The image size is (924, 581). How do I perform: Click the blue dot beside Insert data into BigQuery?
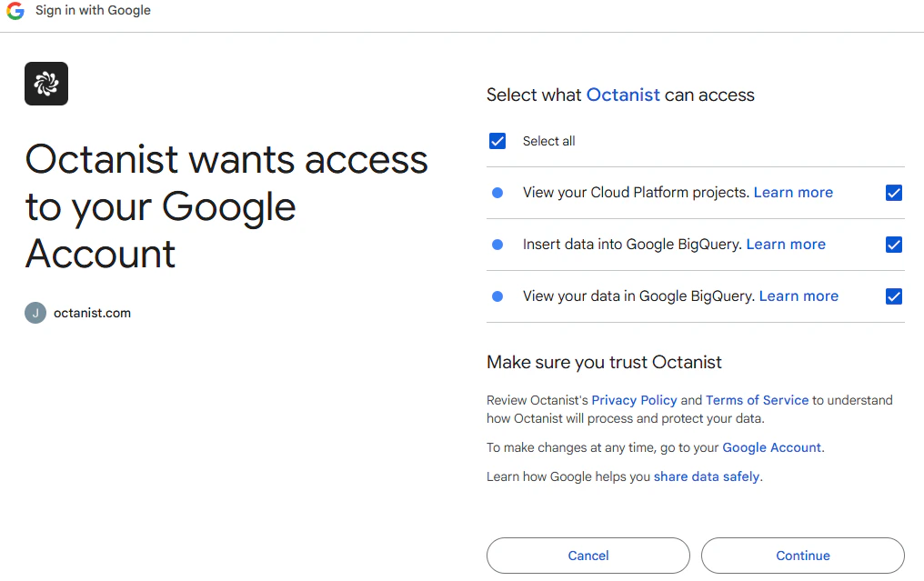(497, 245)
